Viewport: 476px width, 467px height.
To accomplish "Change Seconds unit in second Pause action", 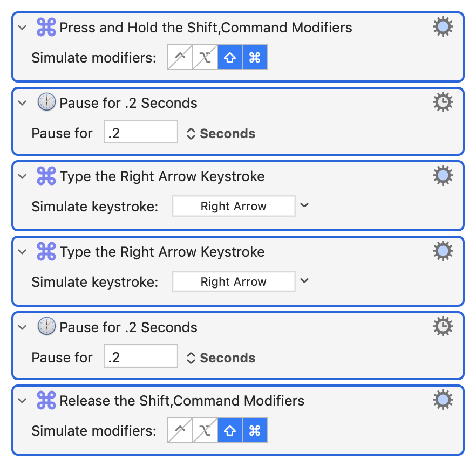I will coord(221,358).
